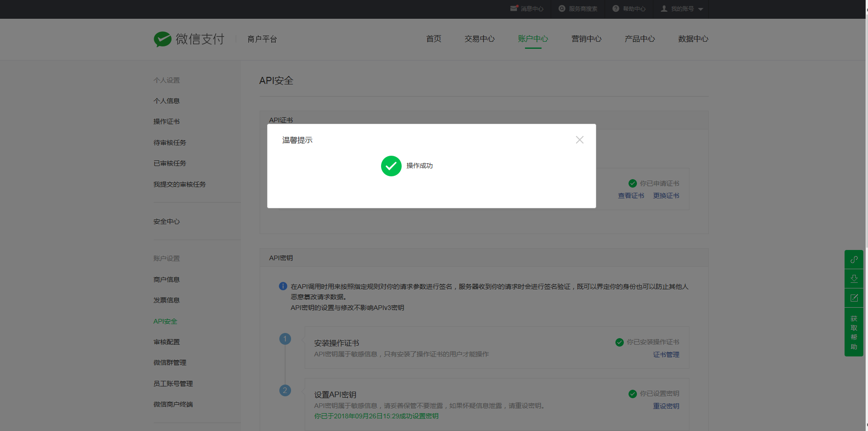
Task: Open 安全中心 in sidebar
Action: (166, 221)
